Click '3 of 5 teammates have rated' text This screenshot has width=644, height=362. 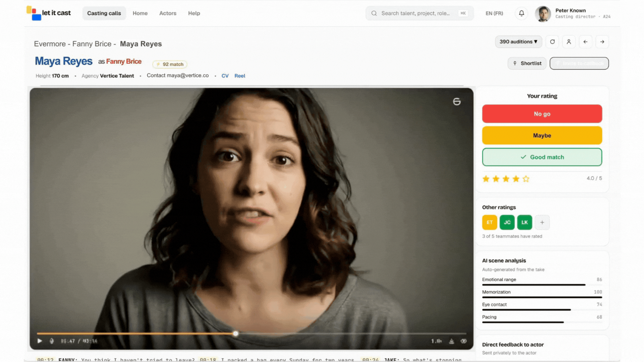click(x=512, y=236)
